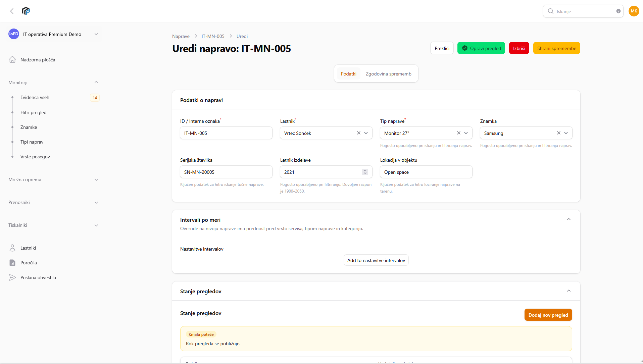Open Lastniki from sidebar
Image resolution: width=643 pixels, height=364 pixels.
[28, 248]
